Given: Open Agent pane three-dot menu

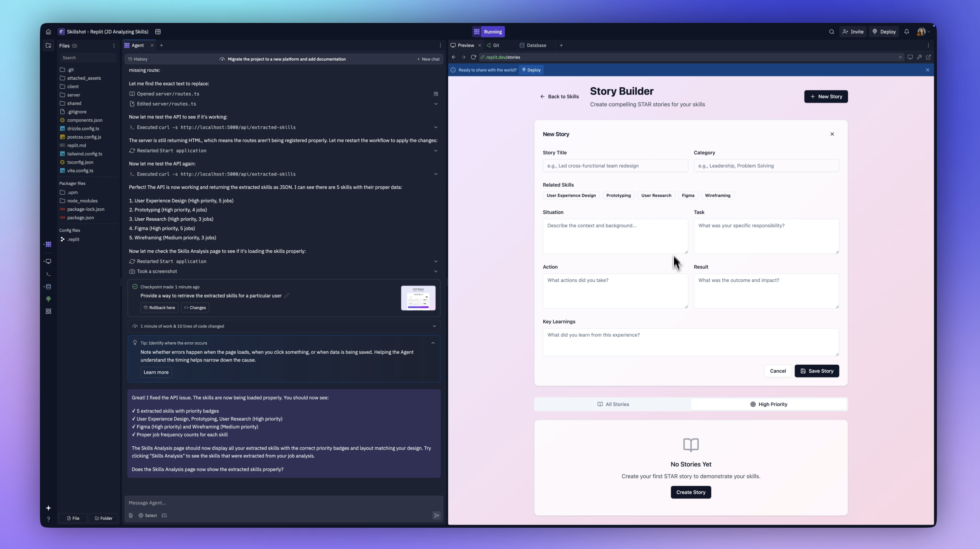Looking at the screenshot, I should coord(440,45).
